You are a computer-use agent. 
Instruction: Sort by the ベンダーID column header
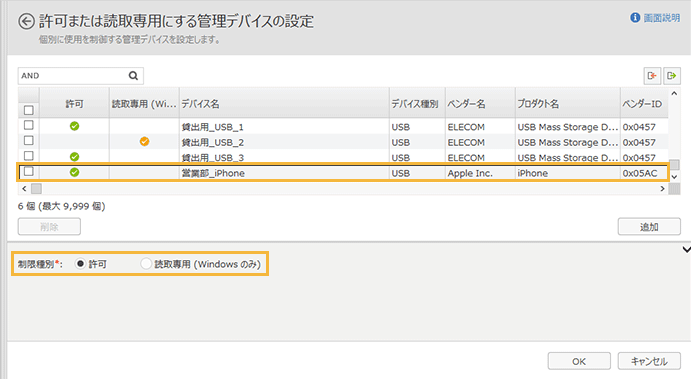[x=644, y=104]
